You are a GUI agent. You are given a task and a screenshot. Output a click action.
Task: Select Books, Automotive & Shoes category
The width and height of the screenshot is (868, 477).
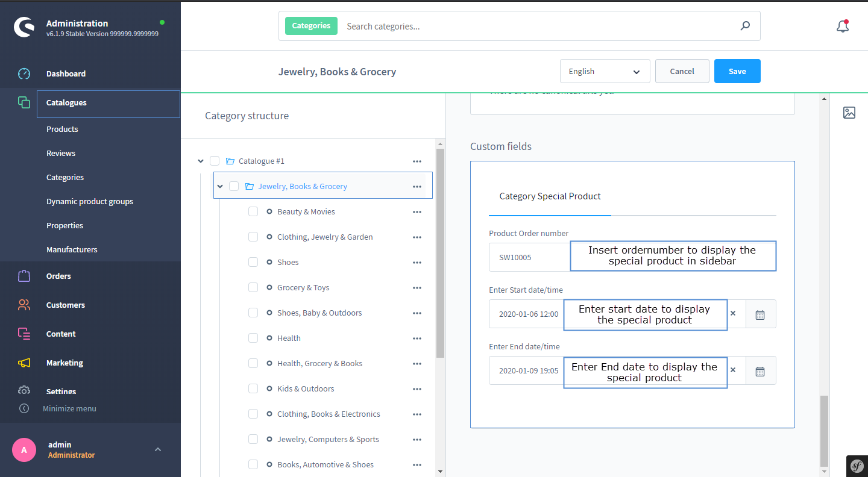click(325, 464)
